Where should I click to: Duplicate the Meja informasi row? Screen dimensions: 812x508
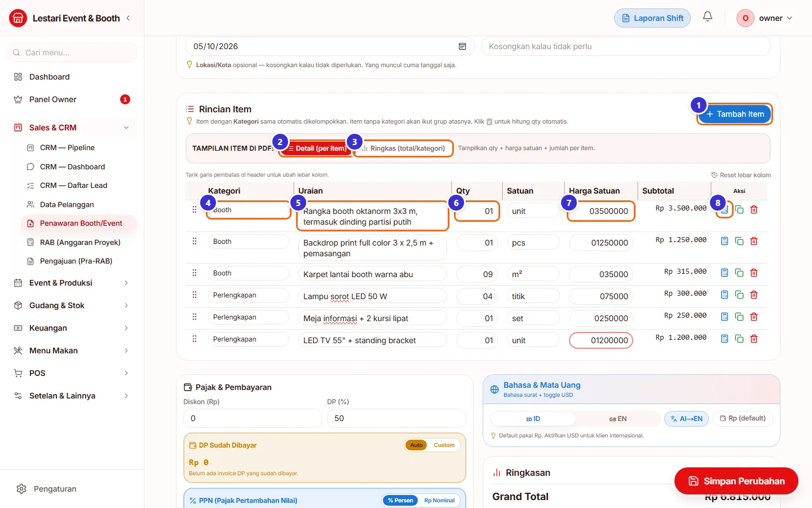tap(739, 317)
